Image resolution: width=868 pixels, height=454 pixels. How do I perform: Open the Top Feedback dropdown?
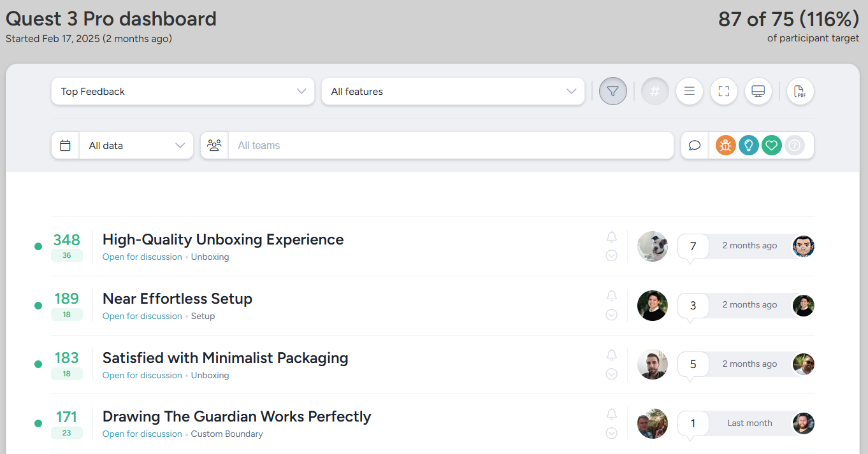coord(183,91)
